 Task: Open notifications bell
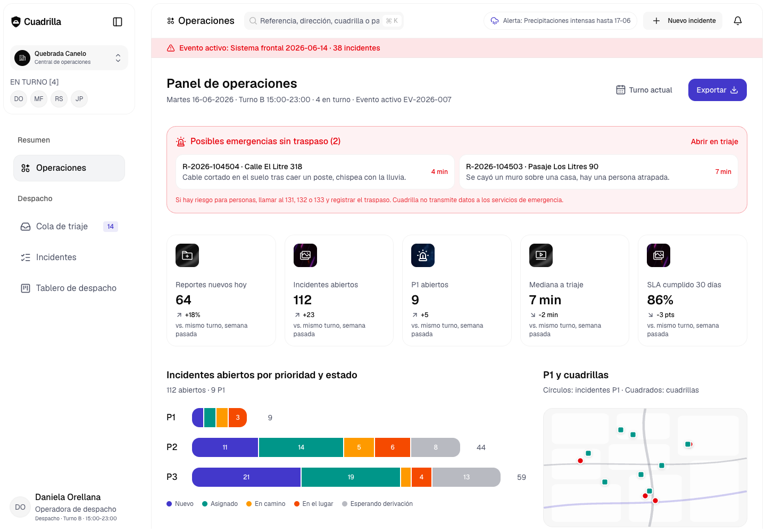point(738,21)
